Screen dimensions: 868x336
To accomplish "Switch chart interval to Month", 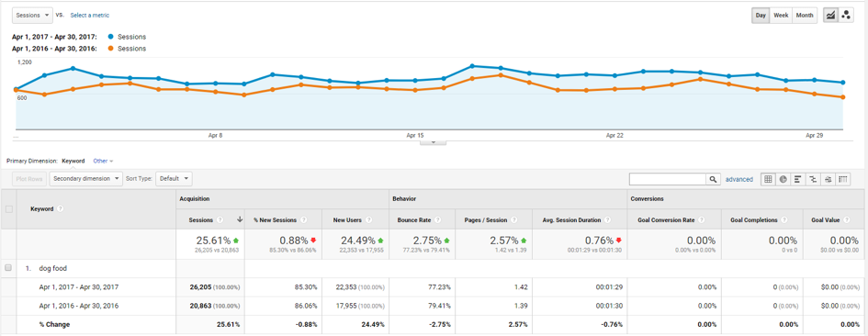I will [805, 16].
